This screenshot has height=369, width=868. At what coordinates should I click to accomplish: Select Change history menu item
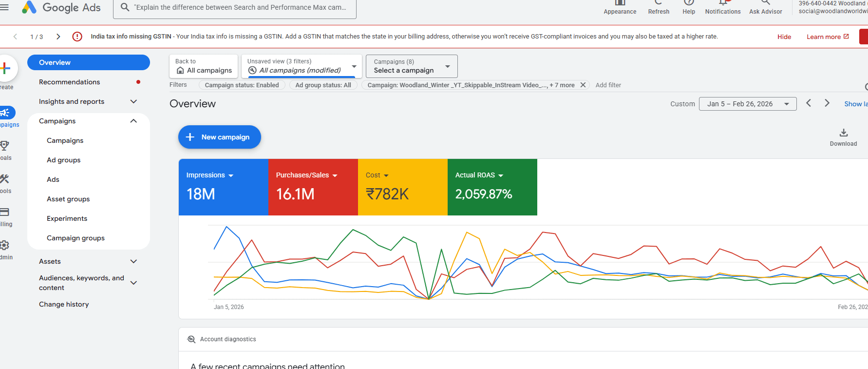pyautogui.click(x=64, y=304)
